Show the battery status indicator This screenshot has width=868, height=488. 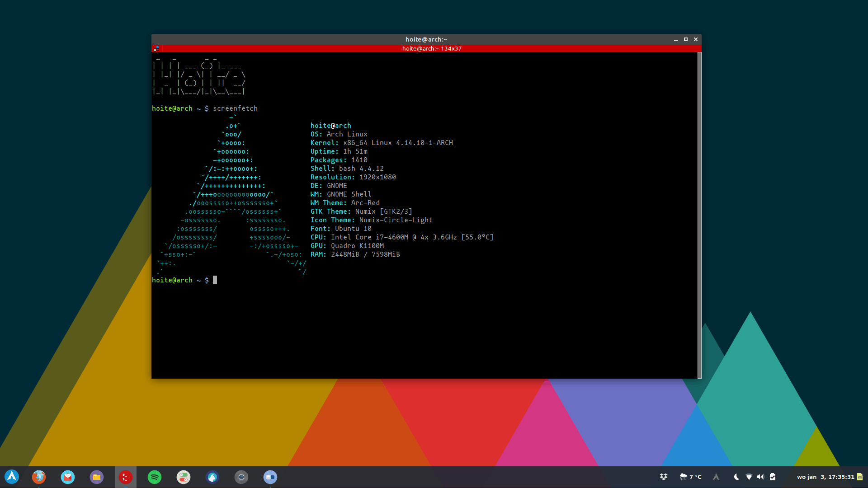point(773,477)
